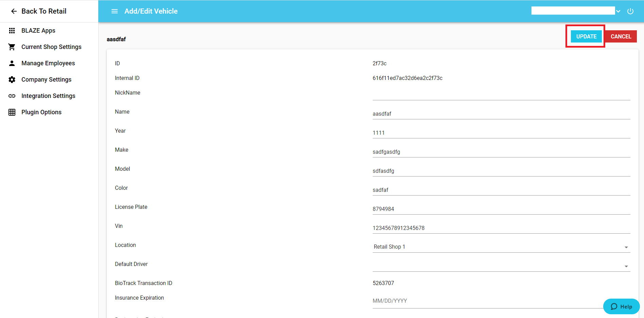Click the power logout icon

630,11
